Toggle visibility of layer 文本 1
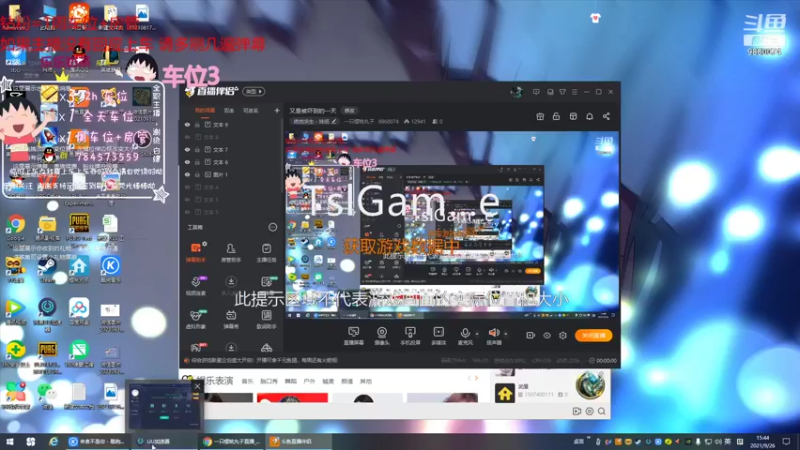 [187, 199]
